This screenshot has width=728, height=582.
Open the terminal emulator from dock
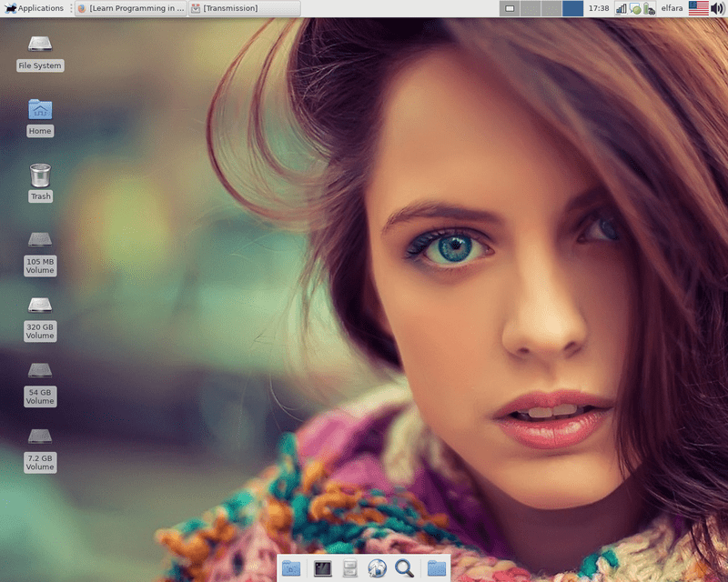coord(321,568)
